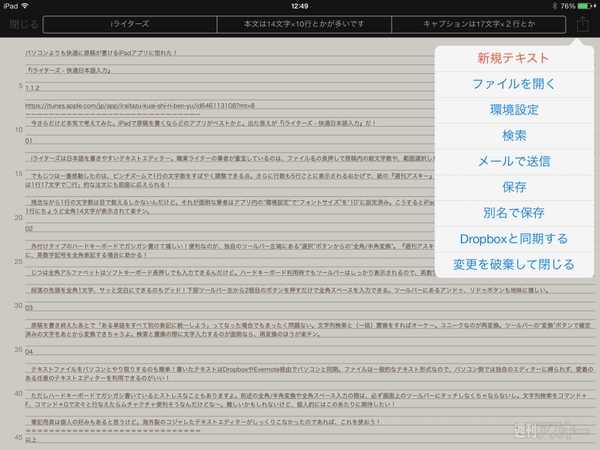Open 環境設定 from the menu
This screenshot has height=450, width=600.
(x=514, y=110)
